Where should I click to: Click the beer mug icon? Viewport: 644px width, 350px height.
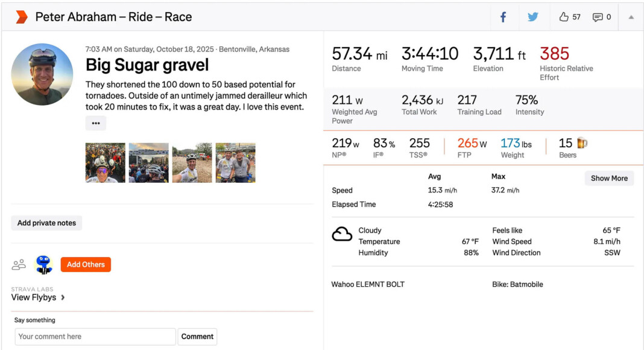click(x=582, y=144)
